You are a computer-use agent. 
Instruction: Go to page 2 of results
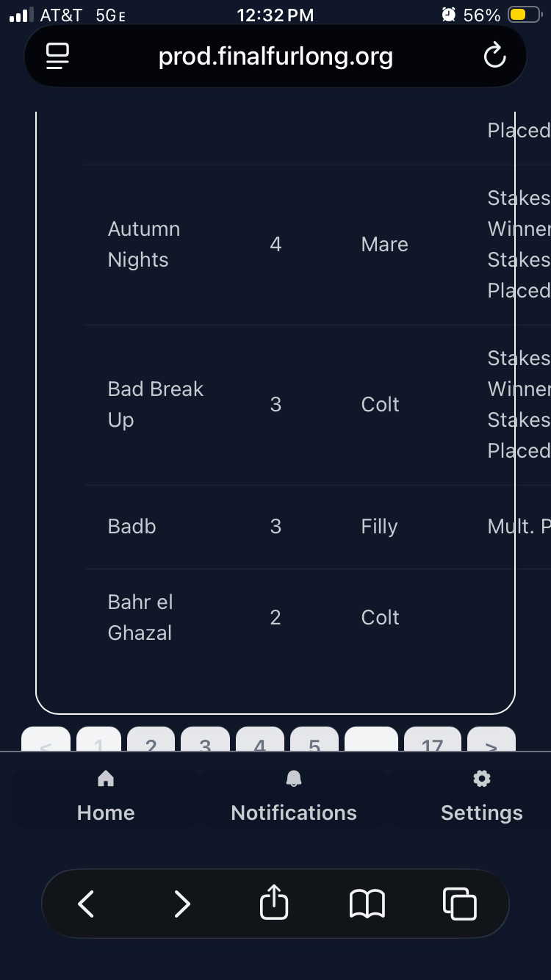tap(151, 742)
